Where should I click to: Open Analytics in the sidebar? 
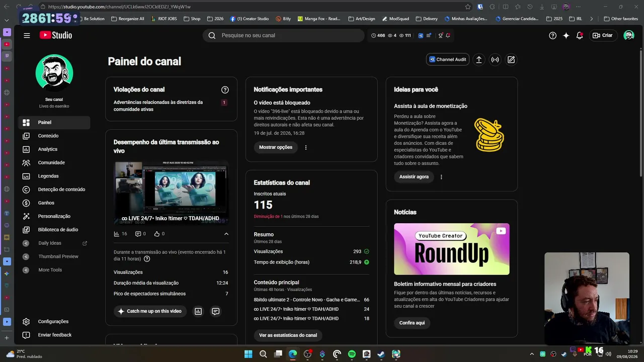pyautogui.click(x=54, y=149)
